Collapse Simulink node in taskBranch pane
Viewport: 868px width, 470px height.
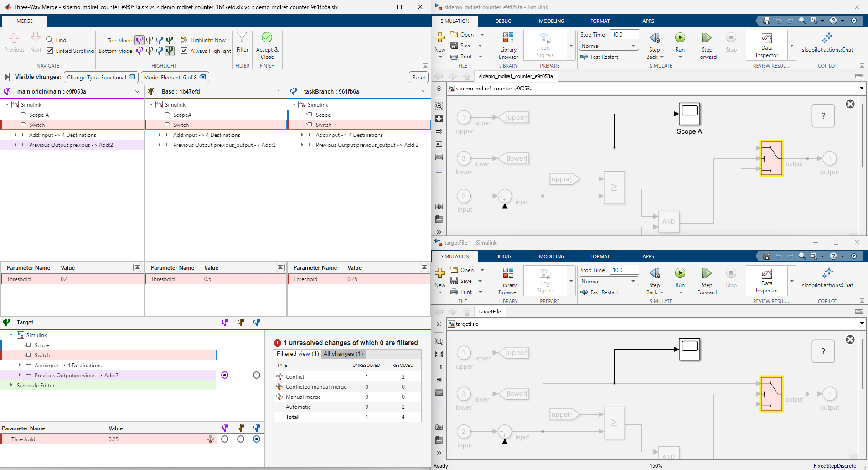294,105
